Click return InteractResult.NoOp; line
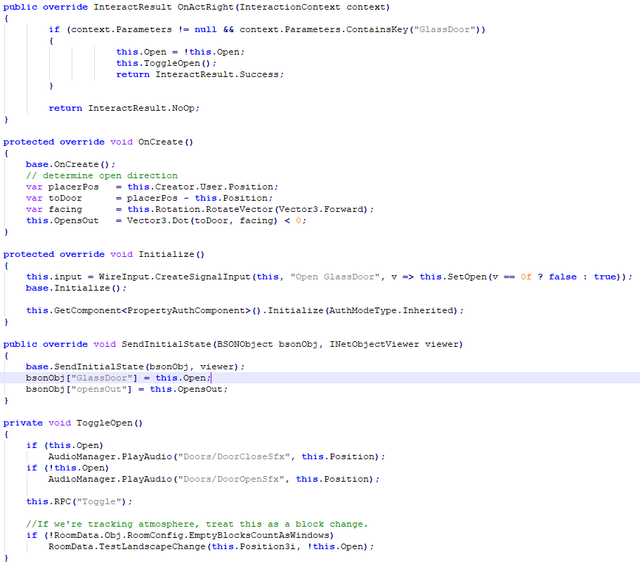This screenshot has height=563, width=640. pyautogui.click(x=124, y=108)
